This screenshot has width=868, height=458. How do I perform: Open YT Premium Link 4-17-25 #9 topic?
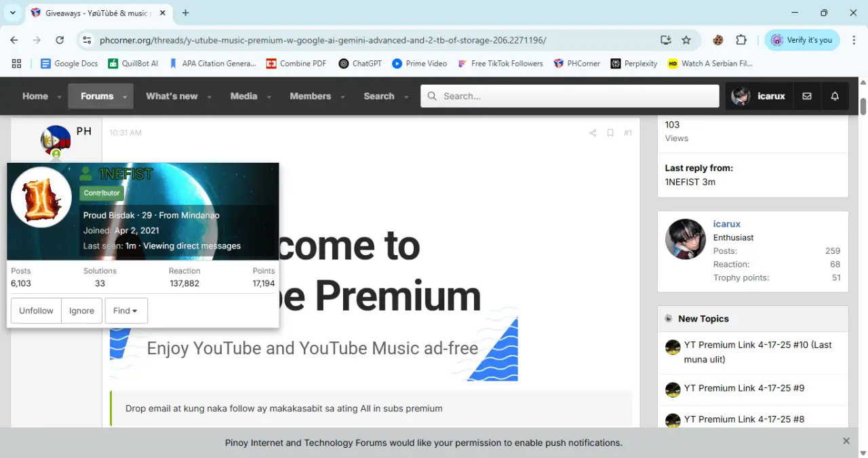pos(744,388)
